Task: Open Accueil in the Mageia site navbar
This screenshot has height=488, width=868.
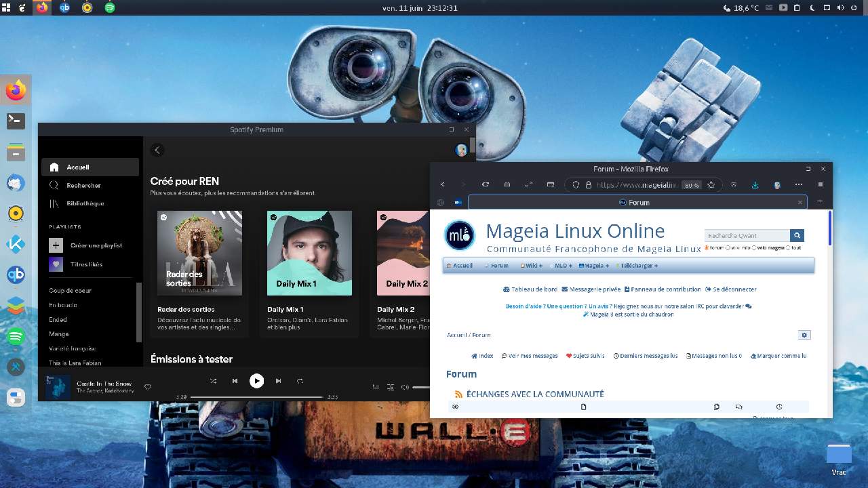Action: [460, 266]
